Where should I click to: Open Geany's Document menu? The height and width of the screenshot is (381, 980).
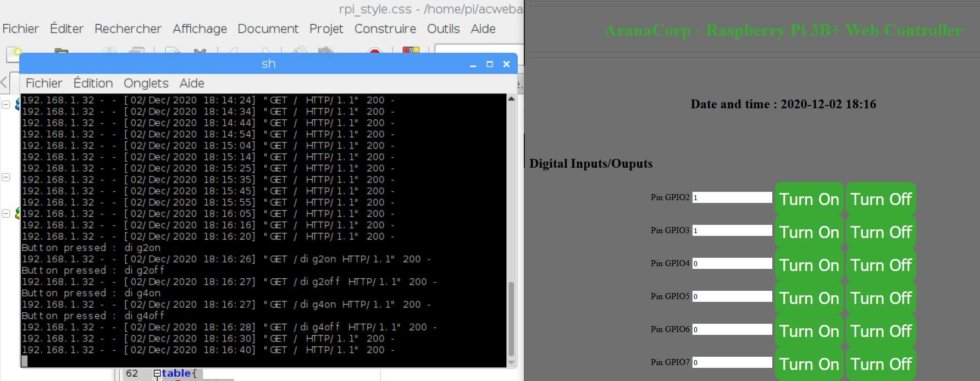pyautogui.click(x=268, y=29)
